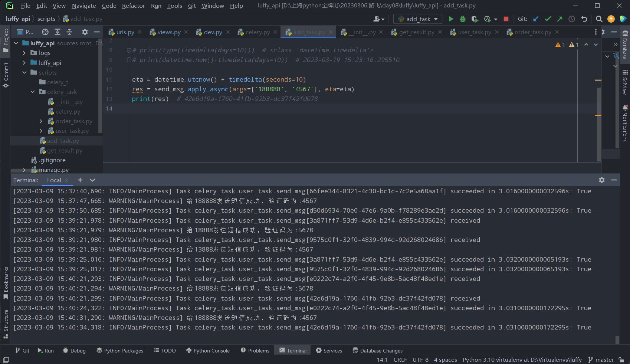Select opened file target icon in Project panel

(x=45, y=32)
